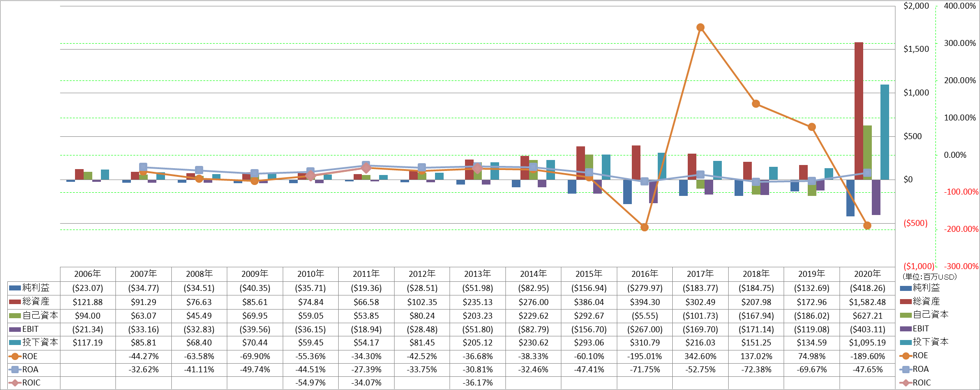Select the cell showing ($186.02)
This screenshot has height=390, width=980.
[812, 315]
